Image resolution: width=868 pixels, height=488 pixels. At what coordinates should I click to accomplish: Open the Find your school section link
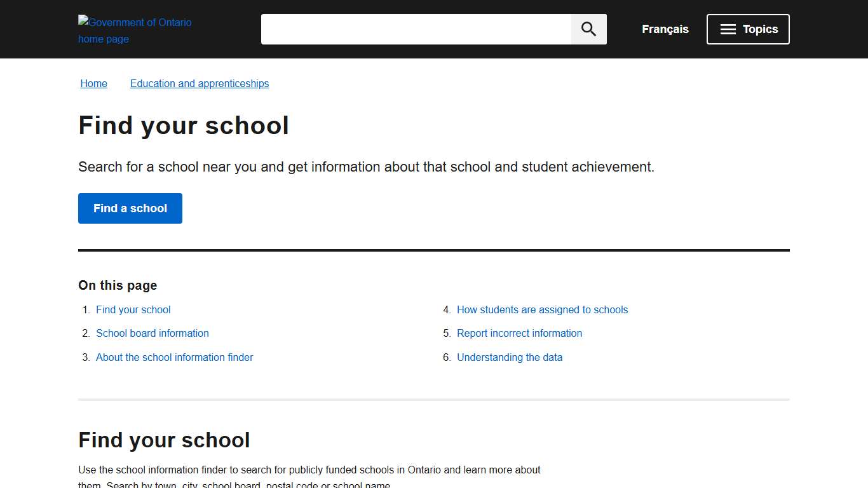[133, 309]
